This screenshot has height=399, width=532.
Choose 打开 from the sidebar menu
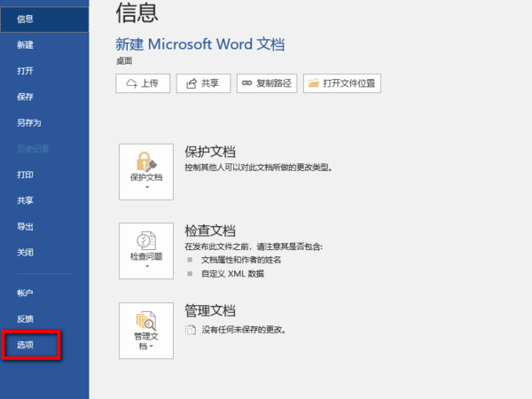44,71
